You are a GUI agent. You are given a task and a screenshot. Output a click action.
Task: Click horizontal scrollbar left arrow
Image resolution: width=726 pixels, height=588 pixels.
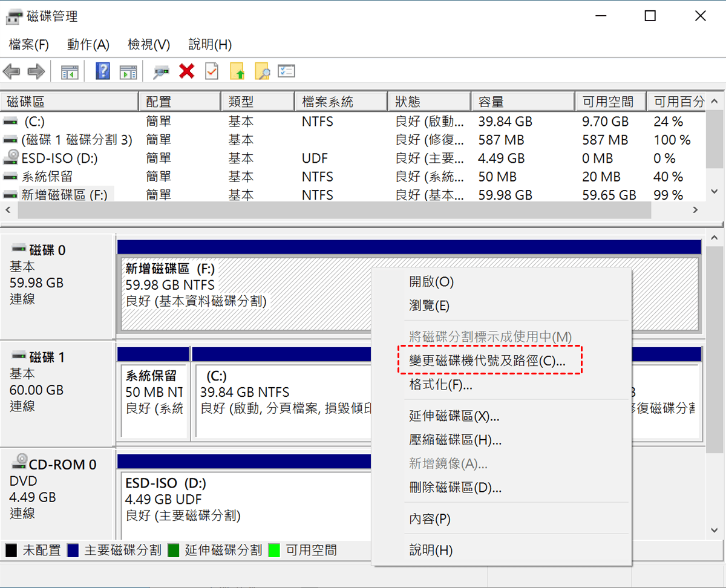click(8, 210)
